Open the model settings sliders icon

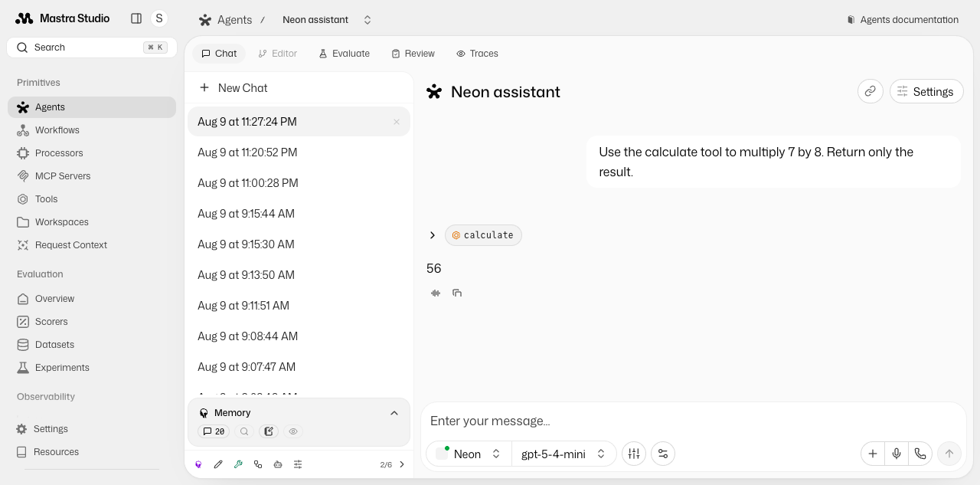coord(634,454)
